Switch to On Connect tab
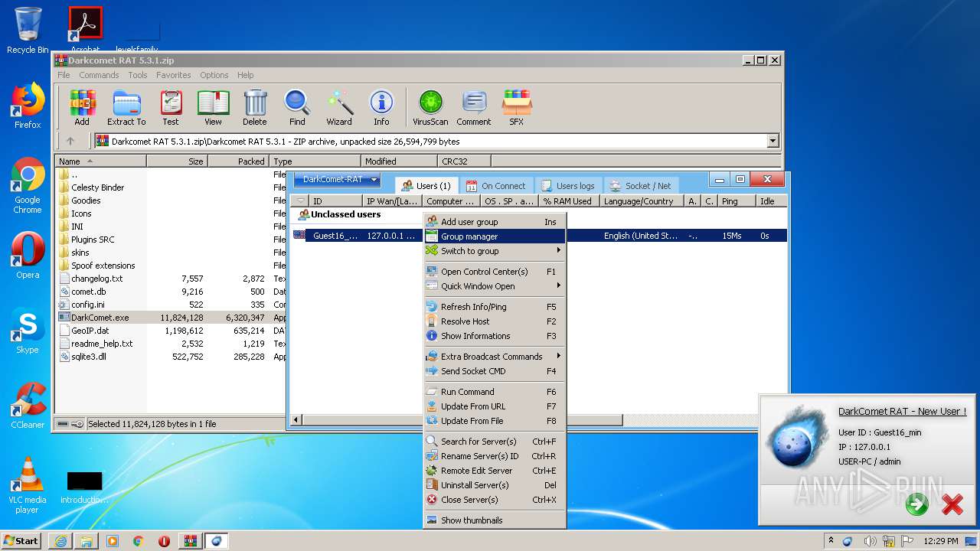 point(496,185)
